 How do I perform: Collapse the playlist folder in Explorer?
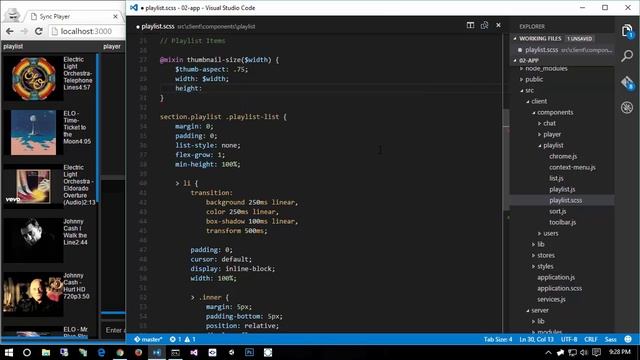click(553, 145)
